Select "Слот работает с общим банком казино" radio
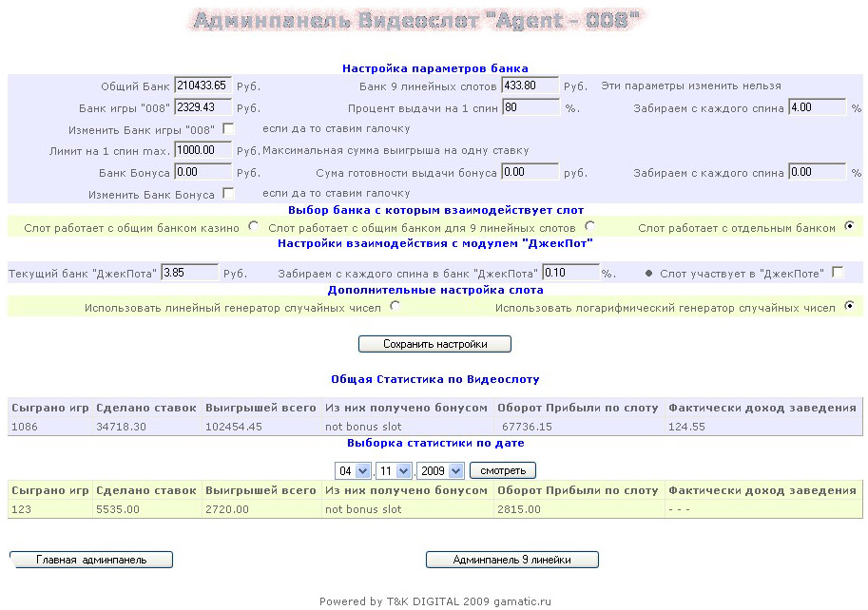868x610 pixels. click(x=253, y=227)
